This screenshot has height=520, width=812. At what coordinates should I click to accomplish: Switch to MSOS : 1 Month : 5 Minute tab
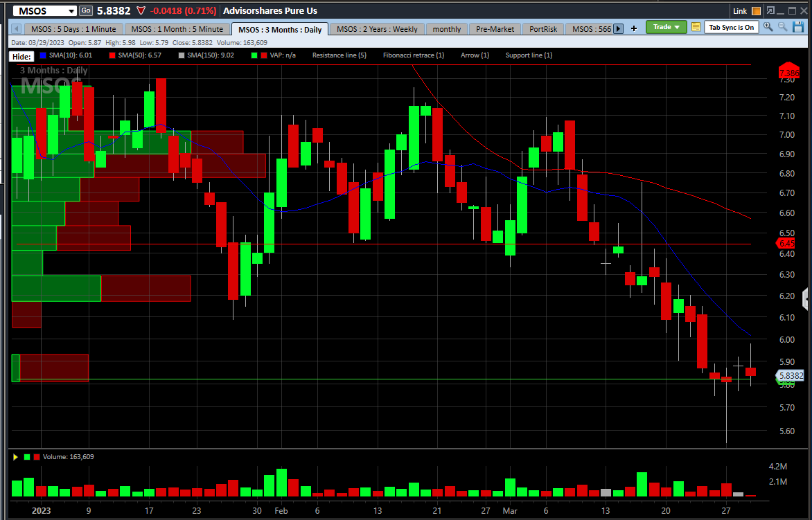point(177,29)
